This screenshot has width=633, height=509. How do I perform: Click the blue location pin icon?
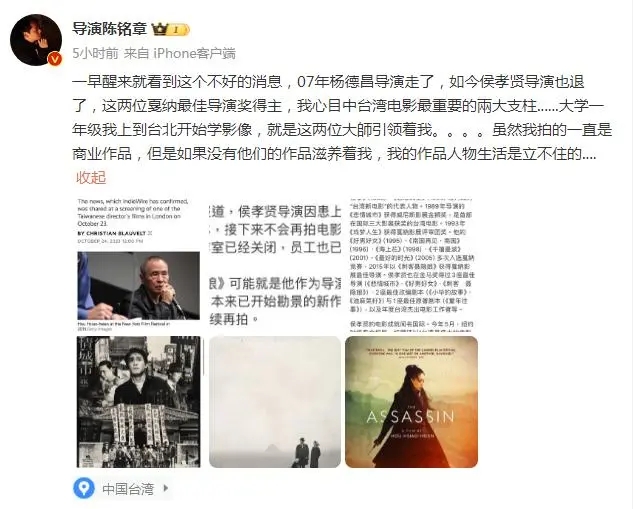84,488
